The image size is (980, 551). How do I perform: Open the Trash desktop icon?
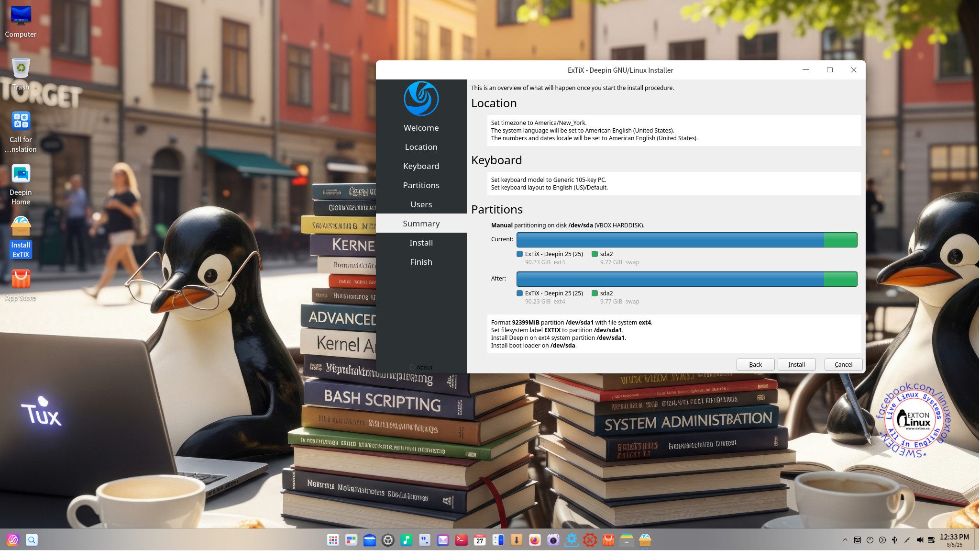click(x=21, y=74)
